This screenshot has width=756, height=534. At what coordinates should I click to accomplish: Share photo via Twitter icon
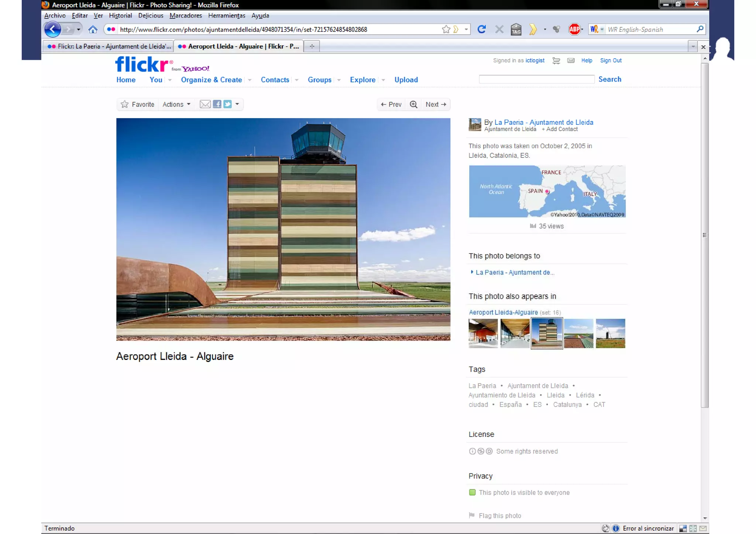227,104
